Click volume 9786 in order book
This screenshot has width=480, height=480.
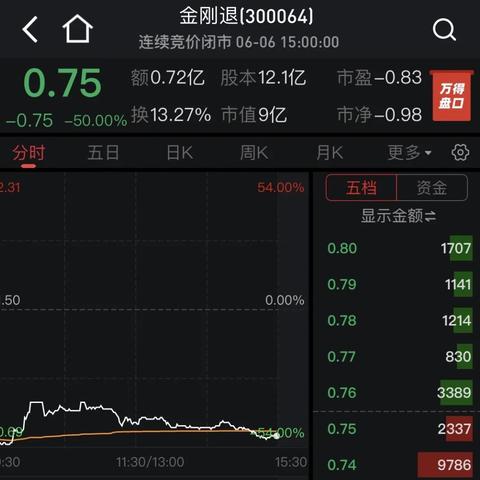point(454,465)
